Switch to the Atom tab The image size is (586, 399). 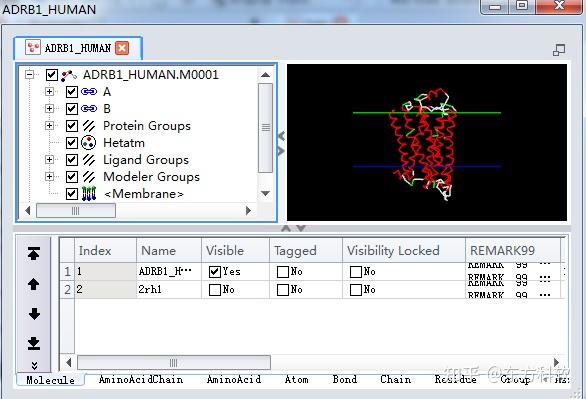point(296,380)
